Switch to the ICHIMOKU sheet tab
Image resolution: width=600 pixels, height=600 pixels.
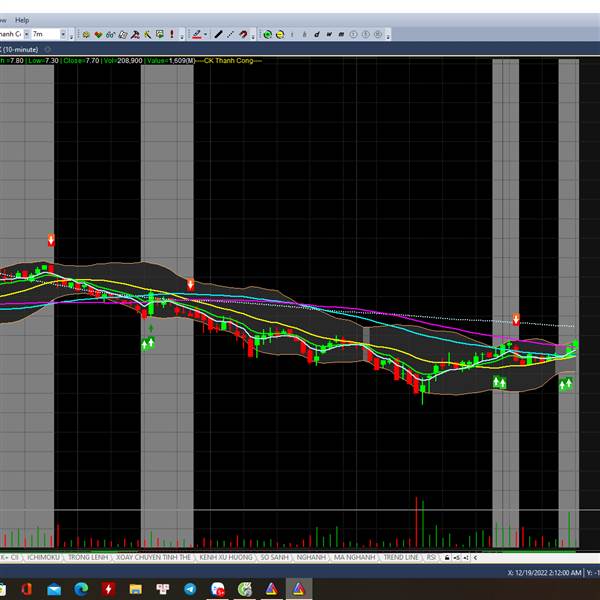point(43,557)
